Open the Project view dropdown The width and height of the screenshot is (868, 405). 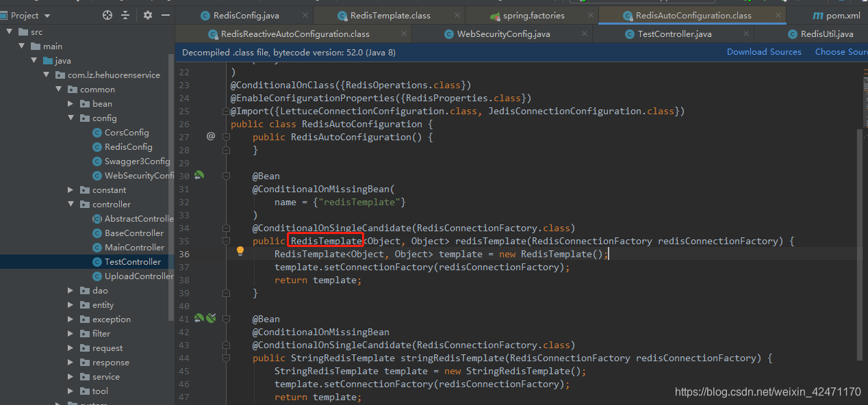47,16
